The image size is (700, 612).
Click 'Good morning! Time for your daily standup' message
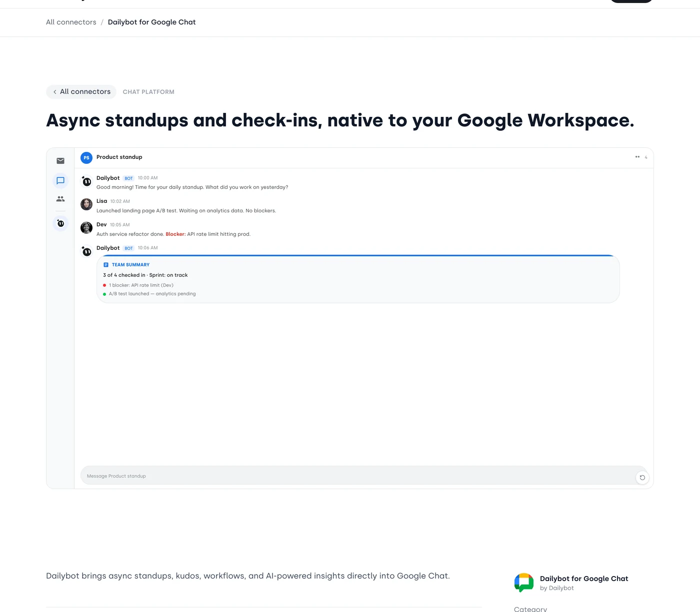pos(192,187)
